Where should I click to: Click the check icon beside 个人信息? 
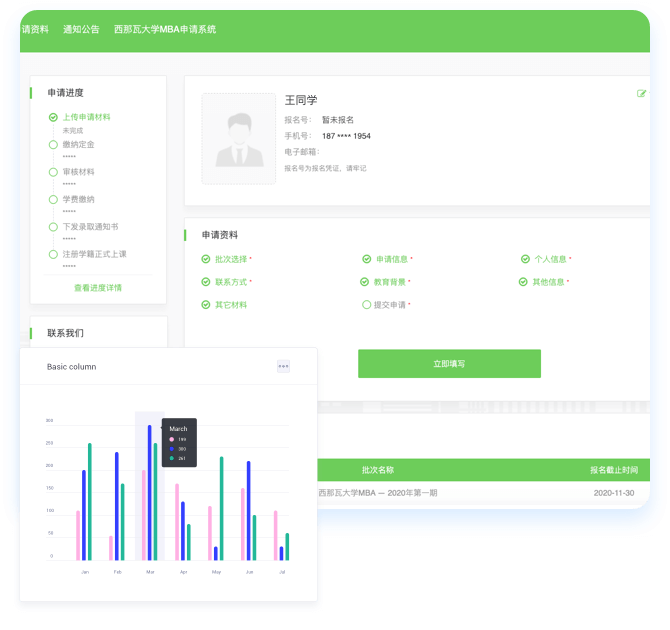[525, 259]
